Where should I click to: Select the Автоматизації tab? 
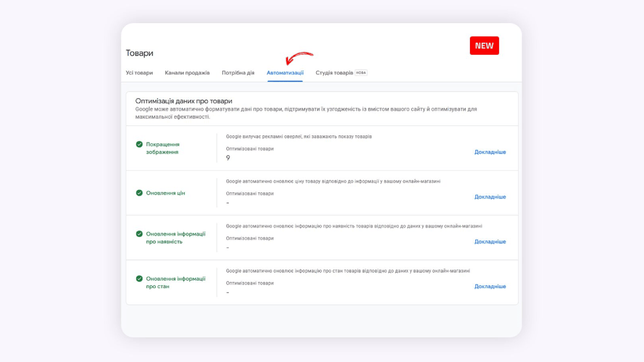[x=285, y=73]
